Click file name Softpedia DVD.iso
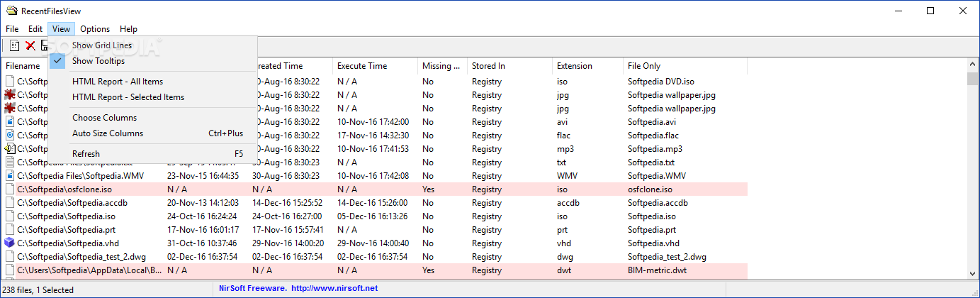 (661, 82)
